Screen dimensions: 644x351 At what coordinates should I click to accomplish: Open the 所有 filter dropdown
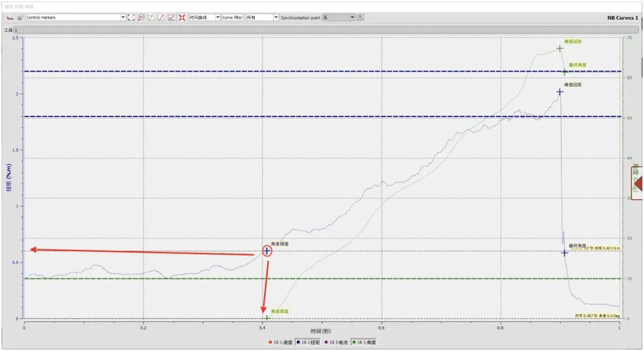(262, 17)
